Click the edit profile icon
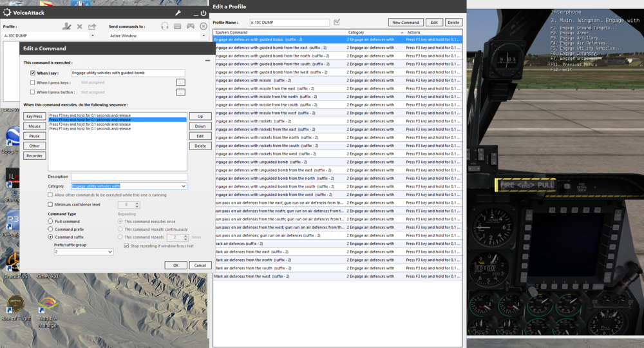The image size is (644, 348). [66, 26]
